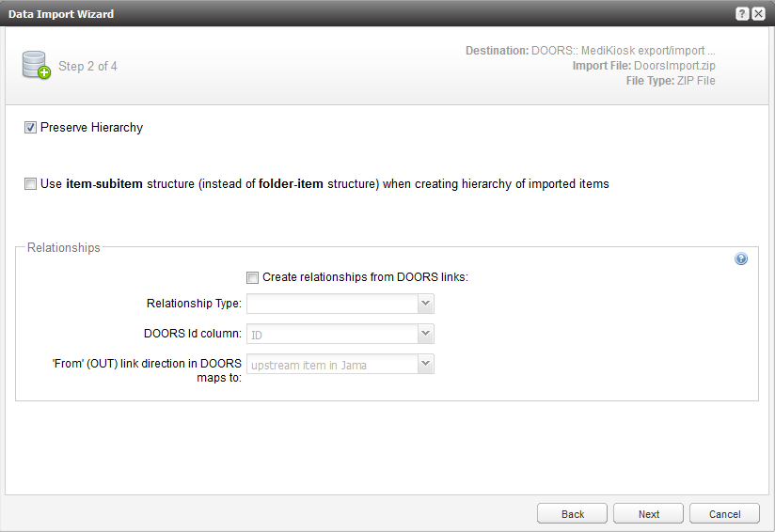Click the Import File DoorsImport.zip text

pyautogui.click(x=643, y=66)
